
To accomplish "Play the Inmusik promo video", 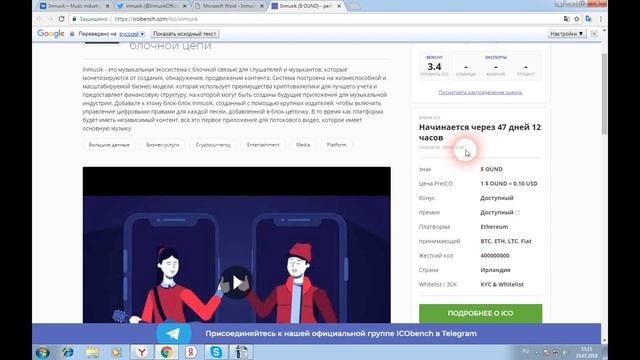I will [237, 282].
